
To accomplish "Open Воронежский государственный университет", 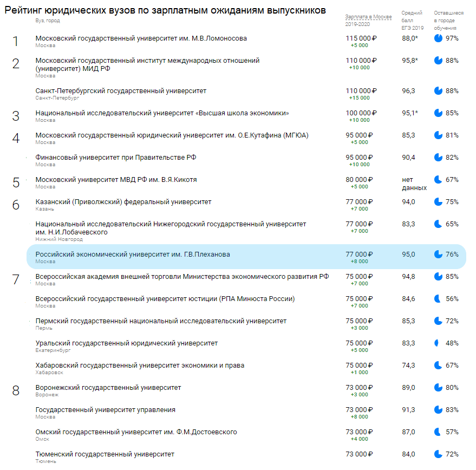I will point(108,387).
